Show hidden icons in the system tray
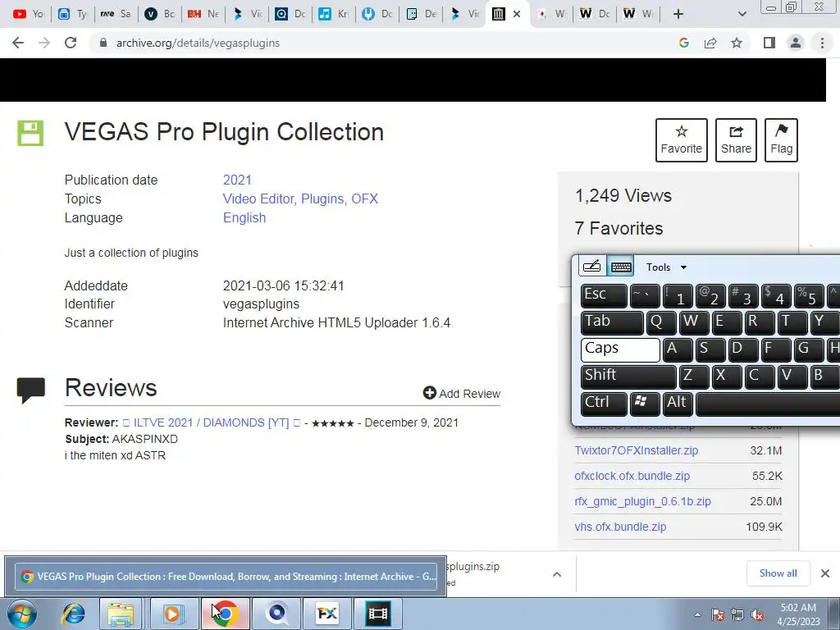 [x=697, y=614]
